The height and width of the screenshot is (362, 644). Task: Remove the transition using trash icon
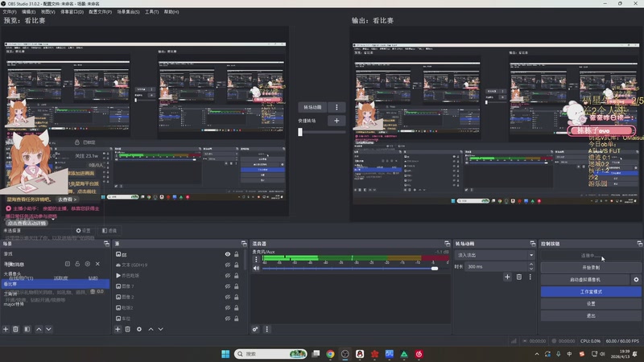point(518,277)
